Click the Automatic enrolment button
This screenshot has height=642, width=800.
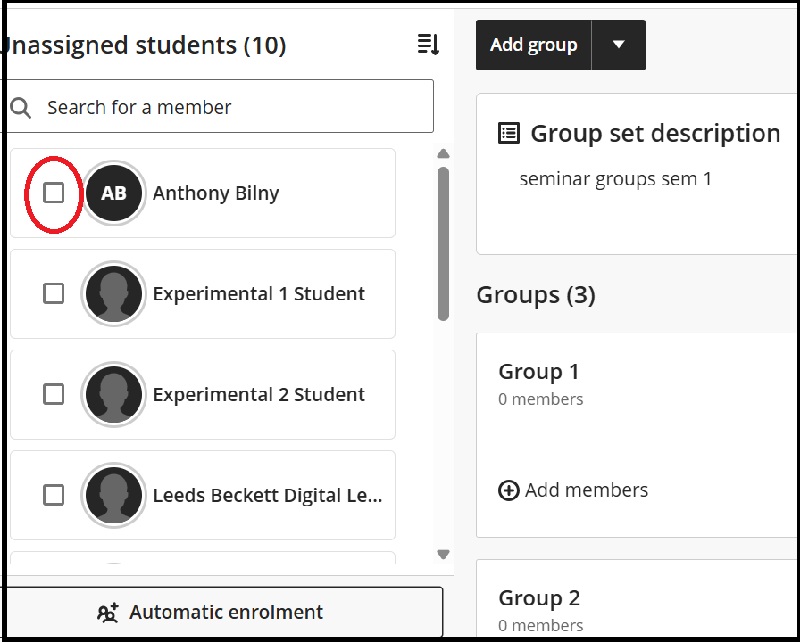point(221,612)
